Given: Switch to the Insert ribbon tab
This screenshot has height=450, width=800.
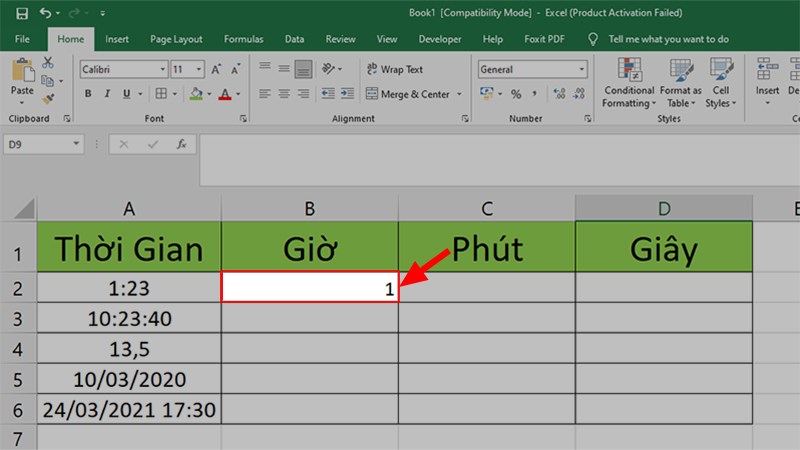Looking at the screenshot, I should click(117, 39).
